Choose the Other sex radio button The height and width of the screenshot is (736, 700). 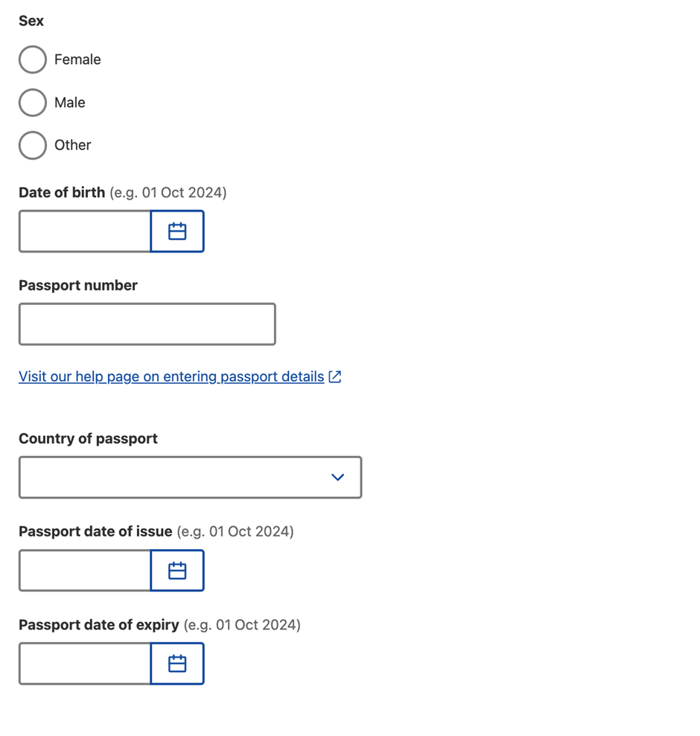pyautogui.click(x=33, y=145)
